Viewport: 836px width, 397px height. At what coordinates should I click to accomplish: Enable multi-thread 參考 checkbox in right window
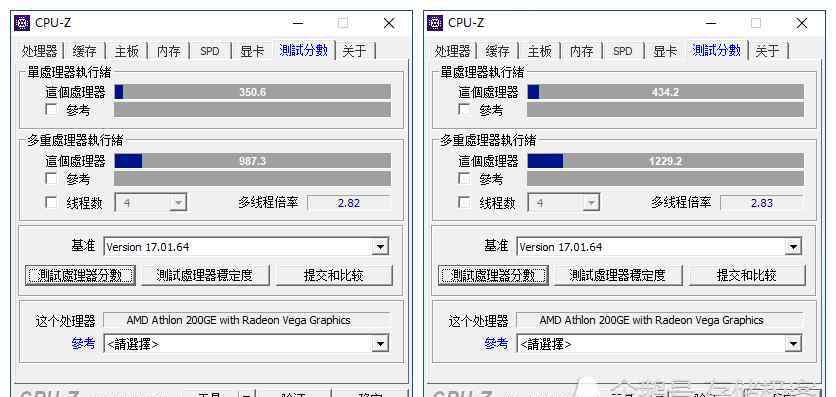pos(465,178)
